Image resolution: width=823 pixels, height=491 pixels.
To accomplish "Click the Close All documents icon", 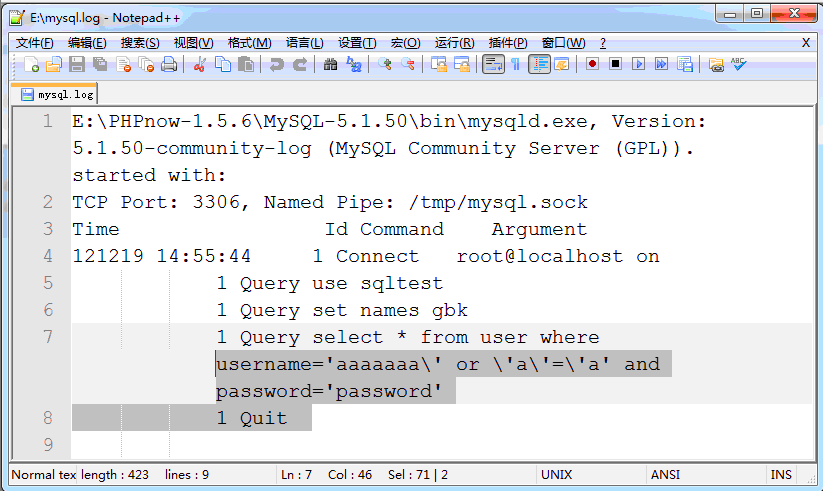I will pyautogui.click(x=146, y=65).
